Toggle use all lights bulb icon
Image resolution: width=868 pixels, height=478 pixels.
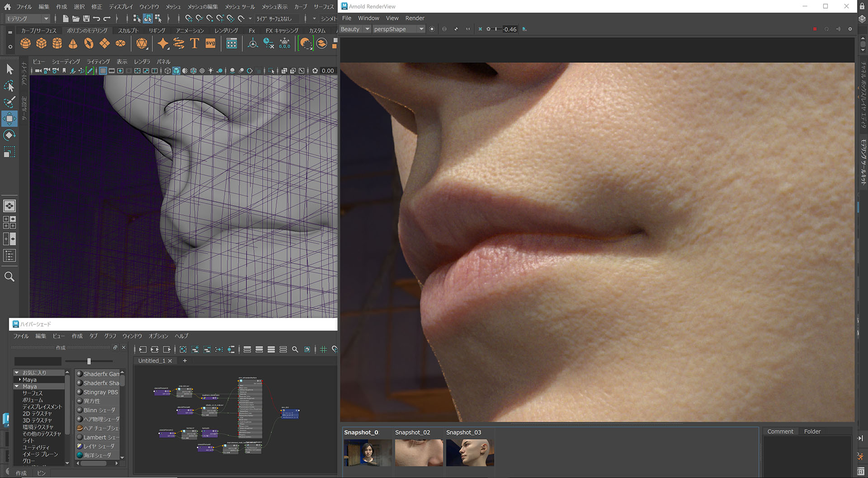click(x=211, y=71)
